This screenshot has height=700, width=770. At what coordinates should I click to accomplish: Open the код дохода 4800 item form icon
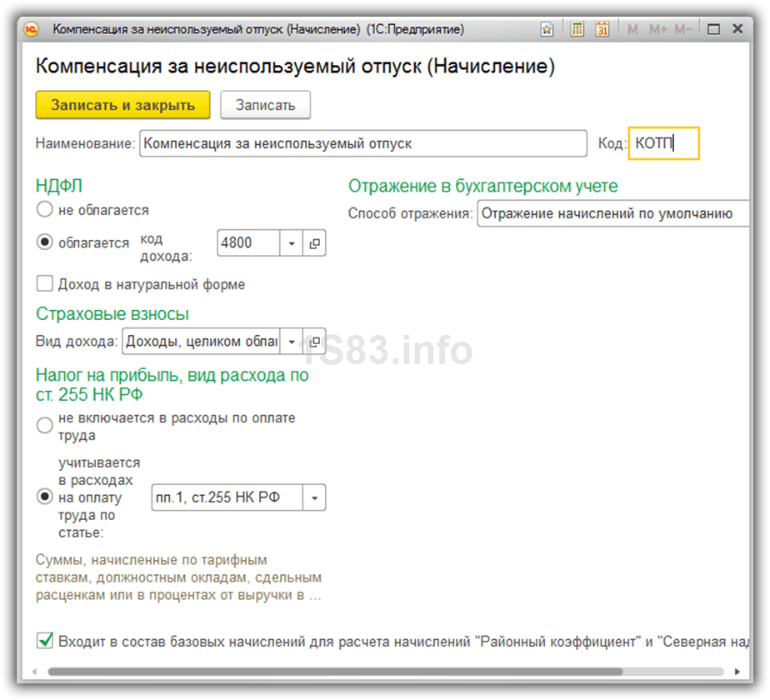pos(315,243)
